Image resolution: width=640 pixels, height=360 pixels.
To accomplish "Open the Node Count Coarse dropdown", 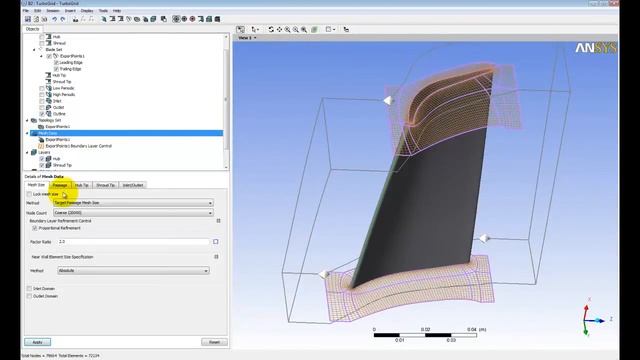I will pos(133,213).
